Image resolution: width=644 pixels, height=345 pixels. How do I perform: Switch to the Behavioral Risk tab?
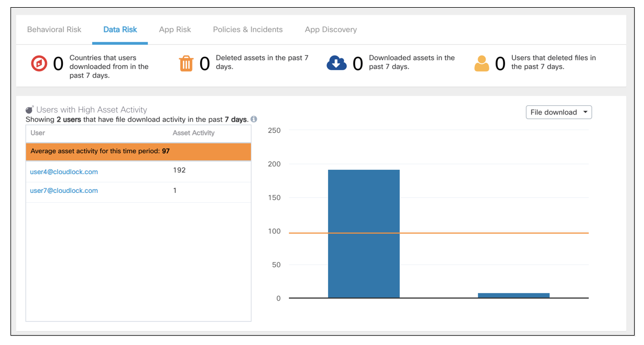tap(54, 30)
